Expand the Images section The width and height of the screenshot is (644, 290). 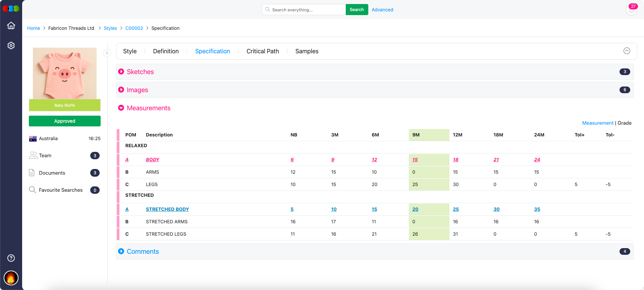pyautogui.click(x=121, y=90)
